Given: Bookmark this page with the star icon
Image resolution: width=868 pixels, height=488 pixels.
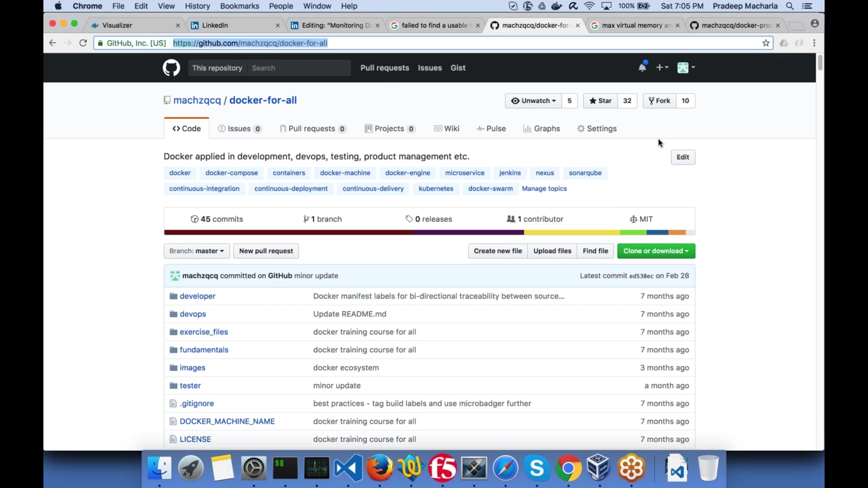Looking at the screenshot, I should point(766,43).
